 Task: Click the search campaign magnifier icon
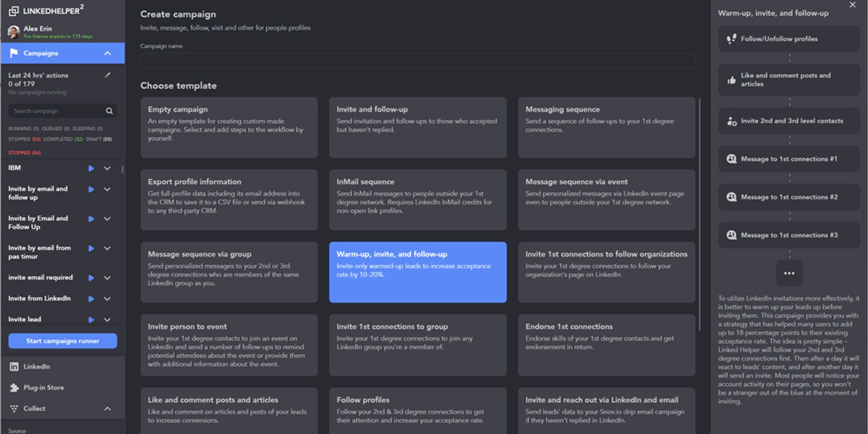pyautogui.click(x=109, y=111)
